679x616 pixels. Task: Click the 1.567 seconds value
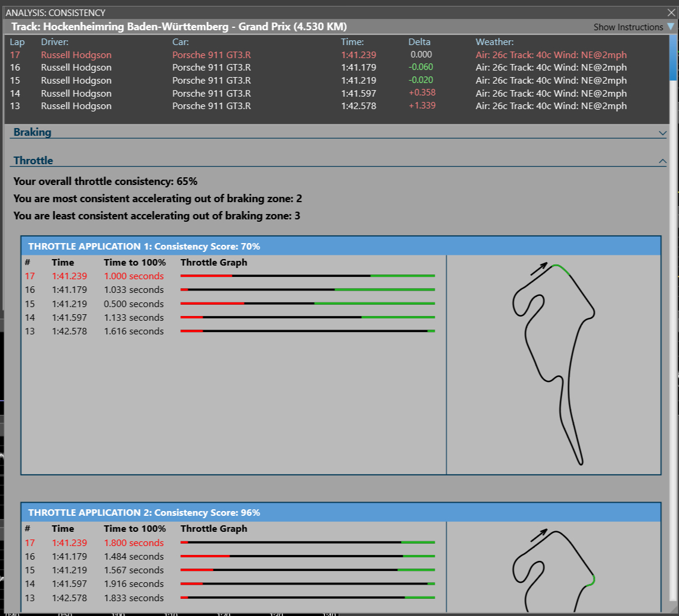(134, 570)
